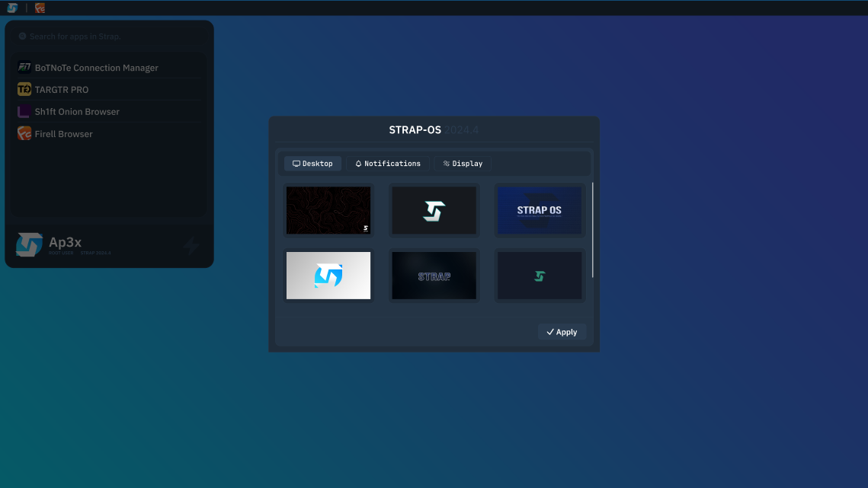Select the dark red topographic wallpaper

328,210
